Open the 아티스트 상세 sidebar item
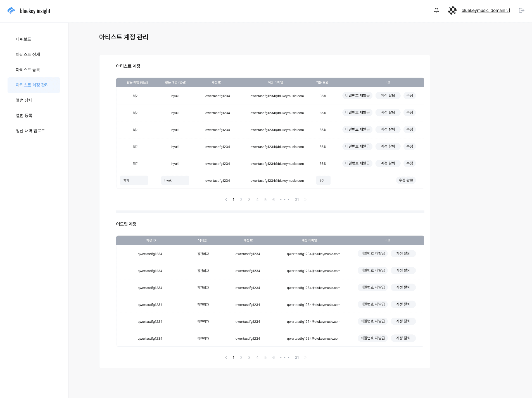This screenshot has width=532, height=398. click(28, 54)
